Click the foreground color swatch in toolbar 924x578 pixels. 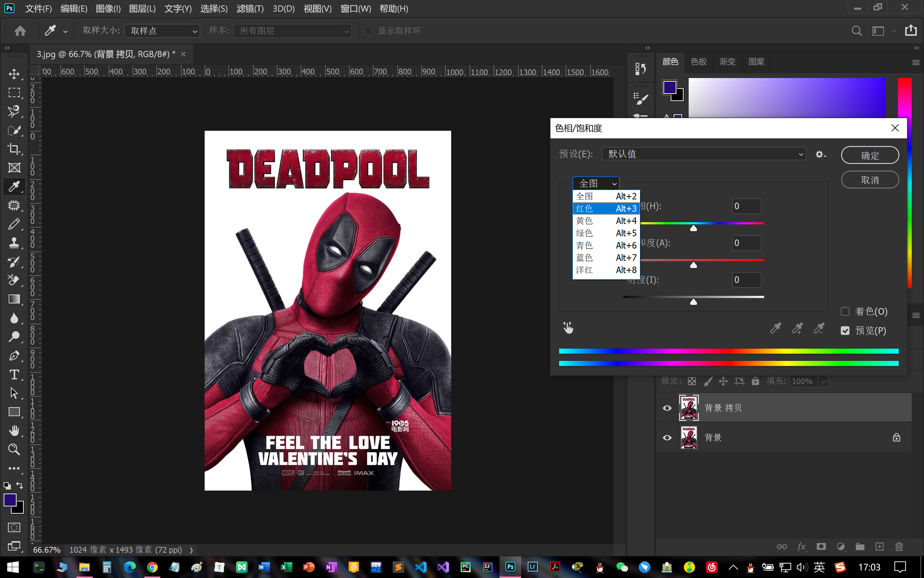point(10,500)
